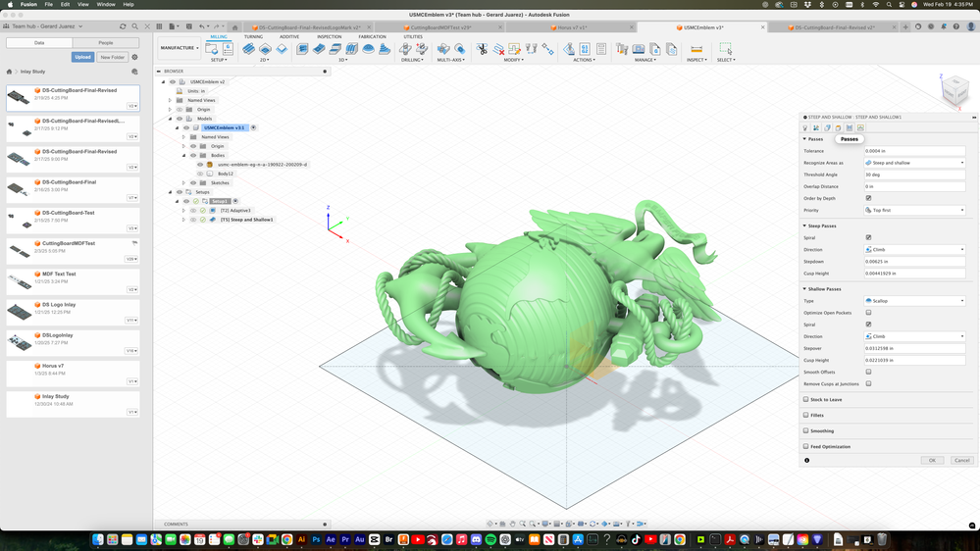Click the Post Process G1/G2 icon

(585, 49)
